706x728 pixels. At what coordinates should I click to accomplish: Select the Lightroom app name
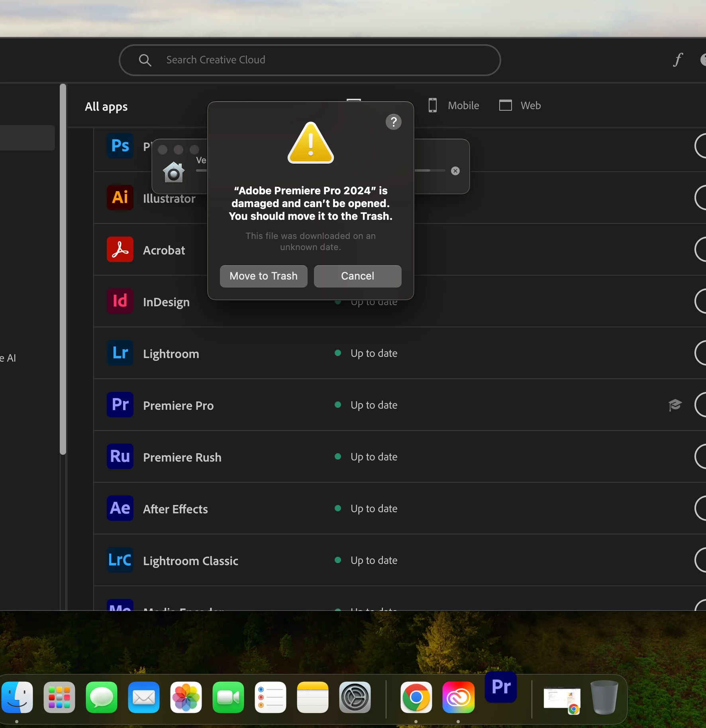pos(171,354)
